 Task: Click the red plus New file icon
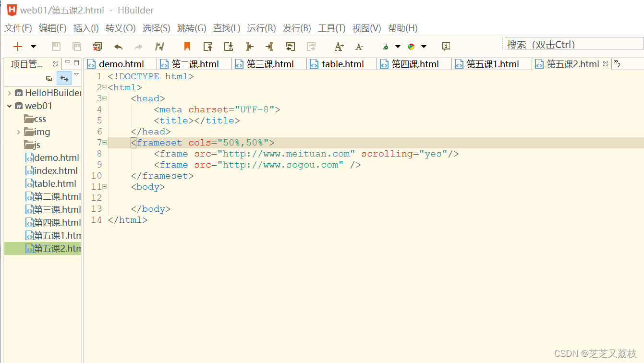click(x=18, y=47)
